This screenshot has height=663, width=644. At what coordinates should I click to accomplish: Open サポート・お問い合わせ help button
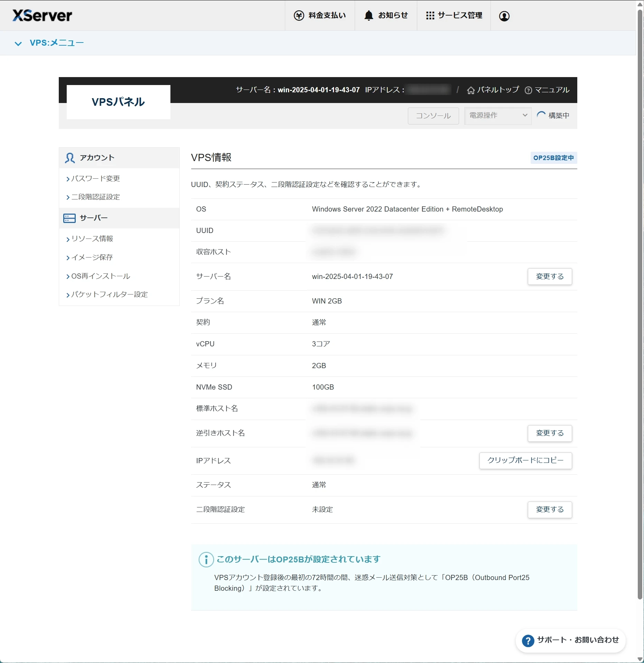coord(570,641)
